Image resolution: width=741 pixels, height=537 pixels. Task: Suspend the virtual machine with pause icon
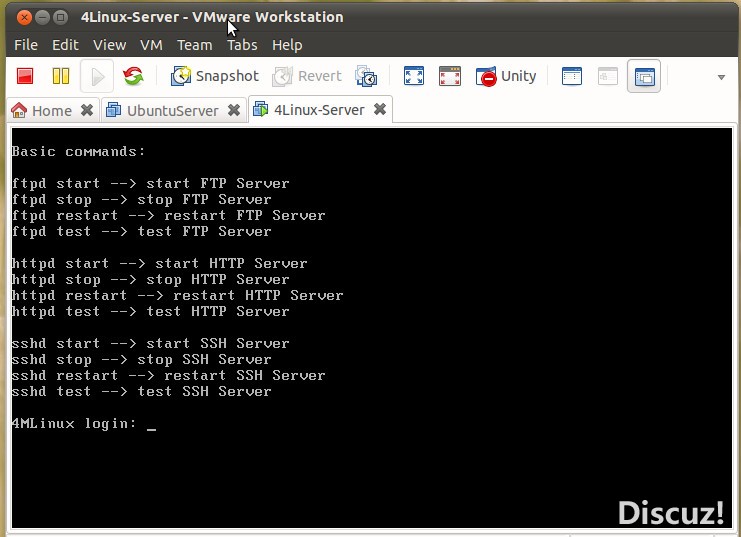60,76
